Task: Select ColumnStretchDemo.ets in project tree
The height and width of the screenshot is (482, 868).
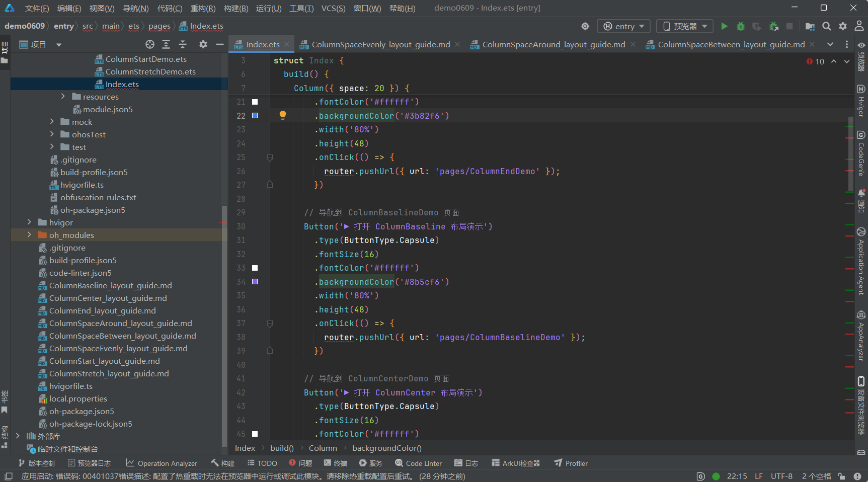Action: [150, 71]
